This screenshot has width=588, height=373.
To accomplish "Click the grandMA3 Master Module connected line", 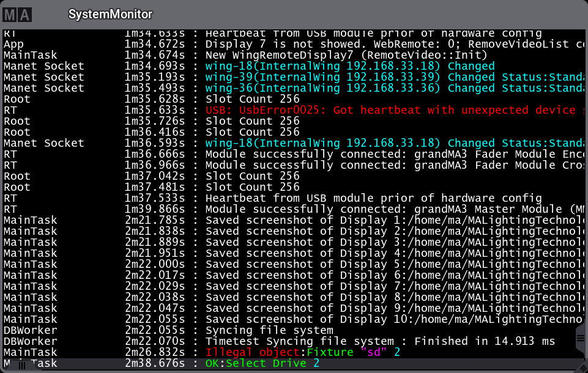I will (294, 209).
